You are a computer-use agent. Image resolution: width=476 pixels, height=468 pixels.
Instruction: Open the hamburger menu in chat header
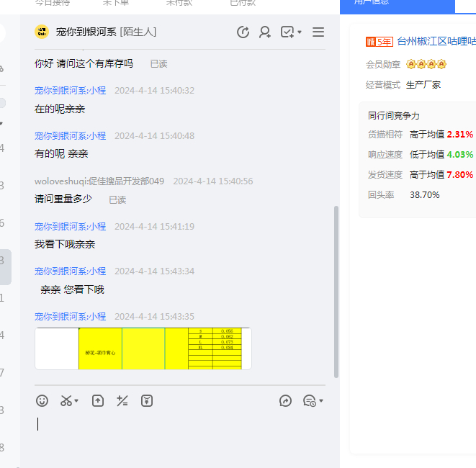(x=318, y=32)
